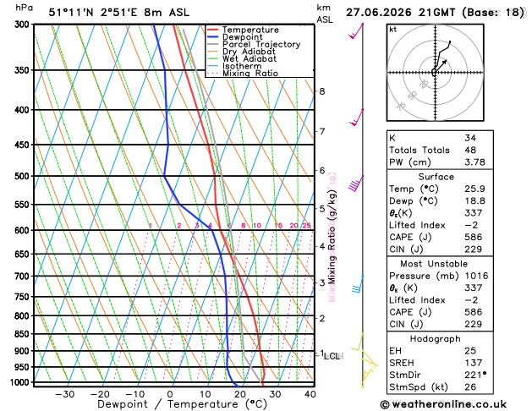Click the 40 temperature axis label

pyautogui.click(x=310, y=394)
